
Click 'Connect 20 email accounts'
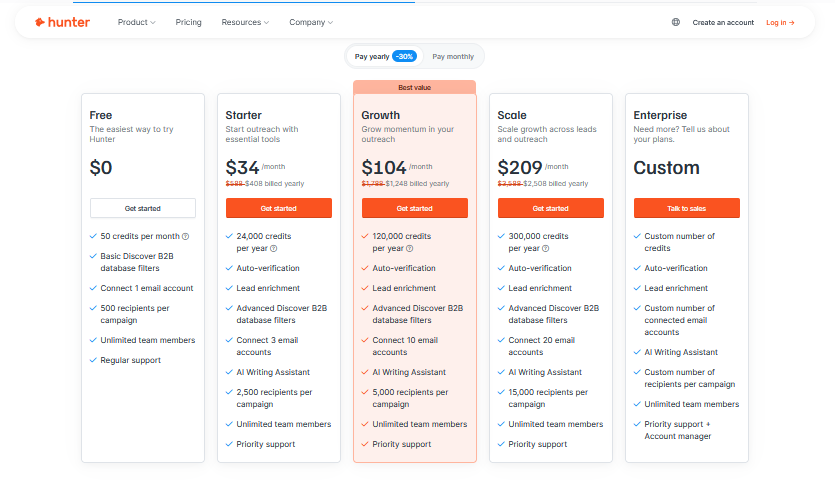point(542,346)
